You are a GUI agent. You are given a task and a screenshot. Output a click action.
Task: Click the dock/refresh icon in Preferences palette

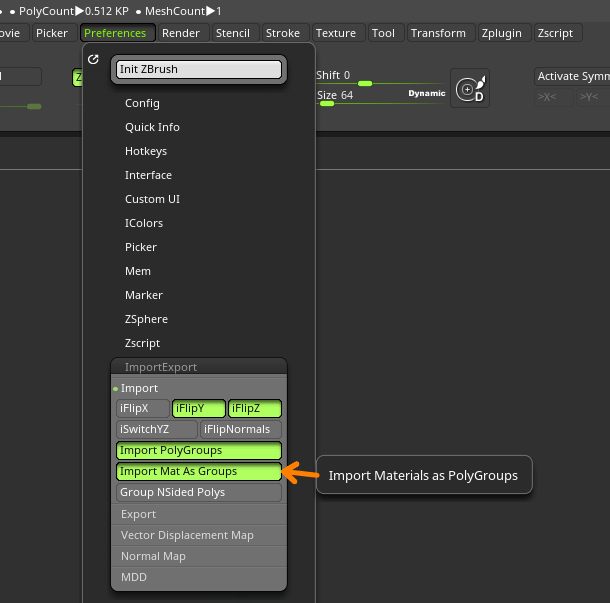point(93,59)
